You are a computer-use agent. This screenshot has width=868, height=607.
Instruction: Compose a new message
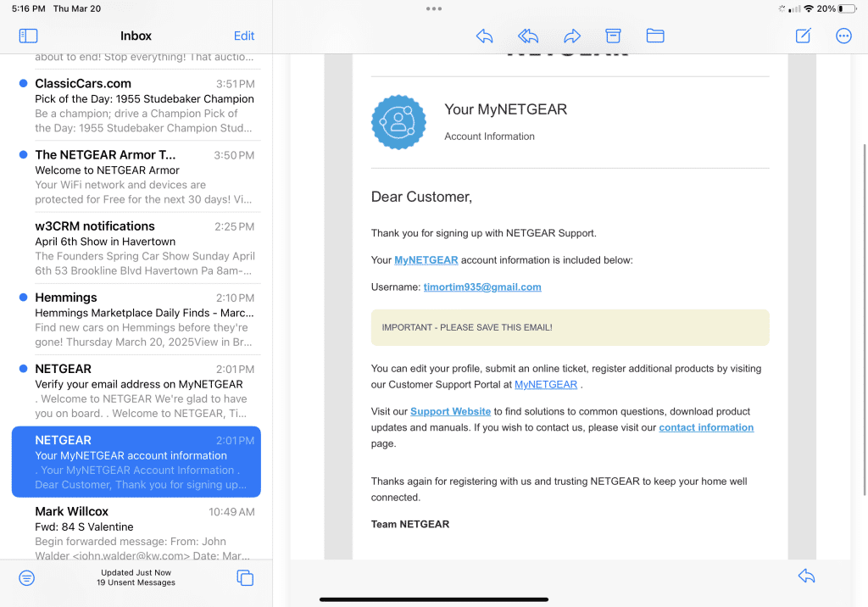(x=803, y=36)
